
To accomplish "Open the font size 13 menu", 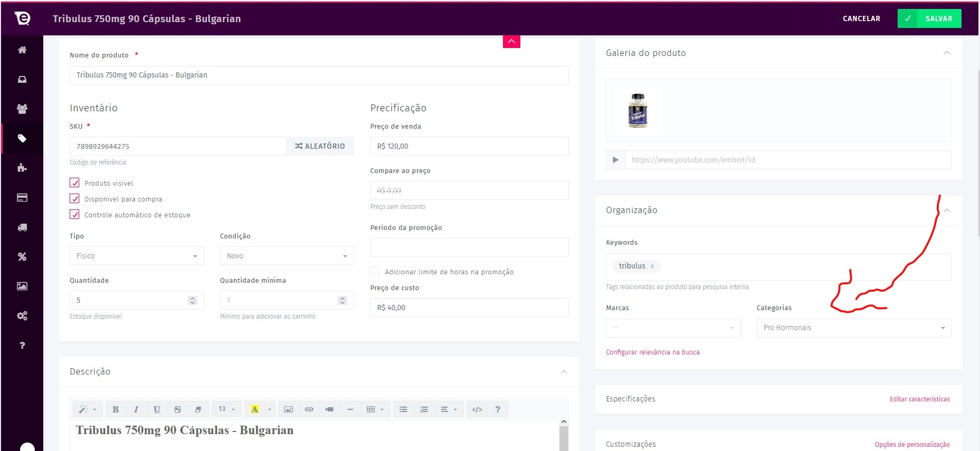I will [226, 409].
